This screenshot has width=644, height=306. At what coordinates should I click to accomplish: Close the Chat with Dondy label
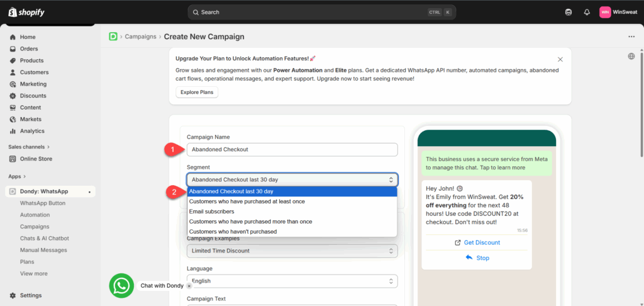(x=189, y=286)
